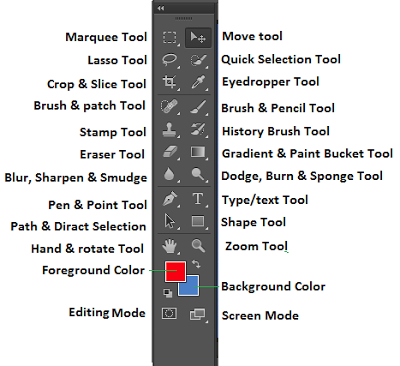Click the 'Move tool' label text

click(252, 36)
